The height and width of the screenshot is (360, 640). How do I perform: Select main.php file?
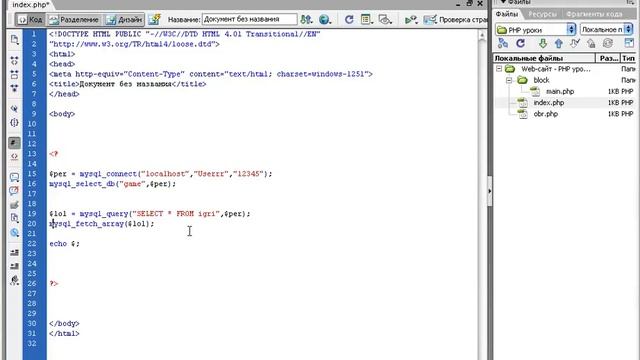pyautogui.click(x=560, y=91)
